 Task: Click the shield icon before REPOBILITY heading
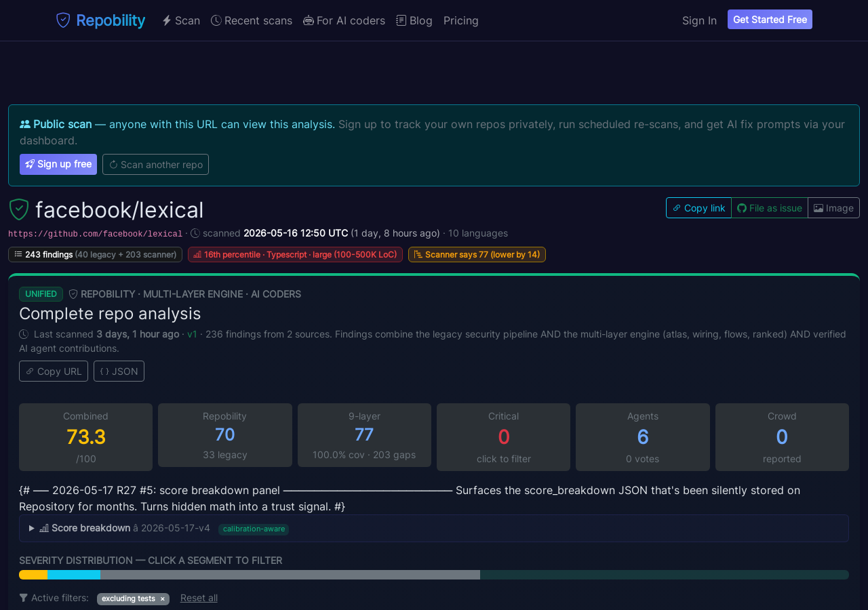(x=73, y=294)
